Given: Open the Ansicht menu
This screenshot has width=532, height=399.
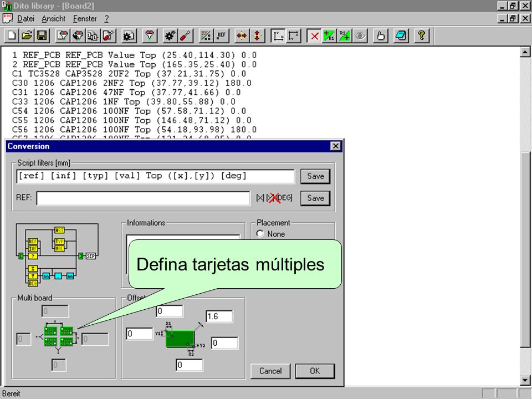Looking at the screenshot, I should pyautogui.click(x=53, y=19).
